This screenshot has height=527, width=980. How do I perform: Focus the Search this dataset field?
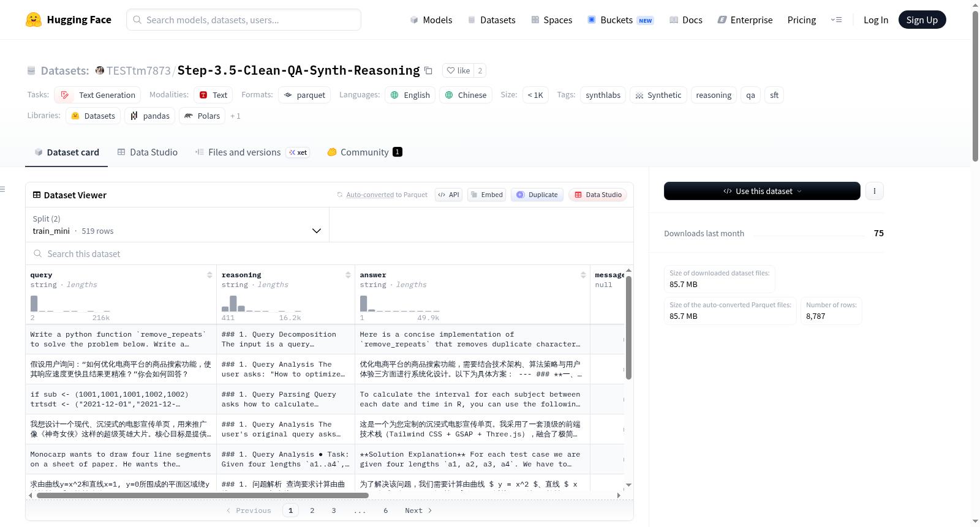330,253
